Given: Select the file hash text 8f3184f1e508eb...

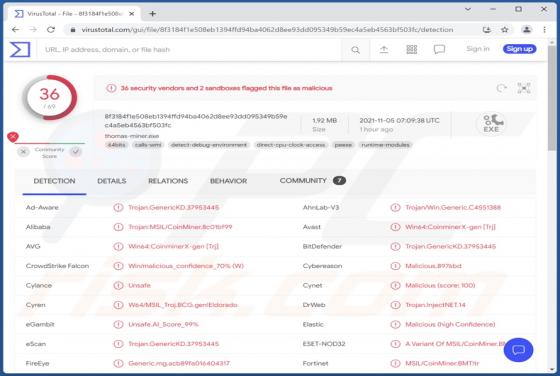Looking at the screenshot, I should (x=196, y=121).
